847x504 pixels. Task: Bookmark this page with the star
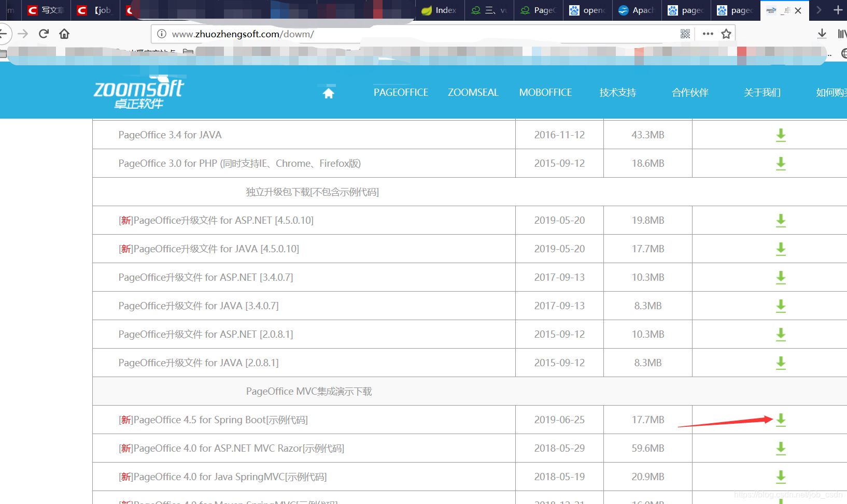tap(726, 34)
